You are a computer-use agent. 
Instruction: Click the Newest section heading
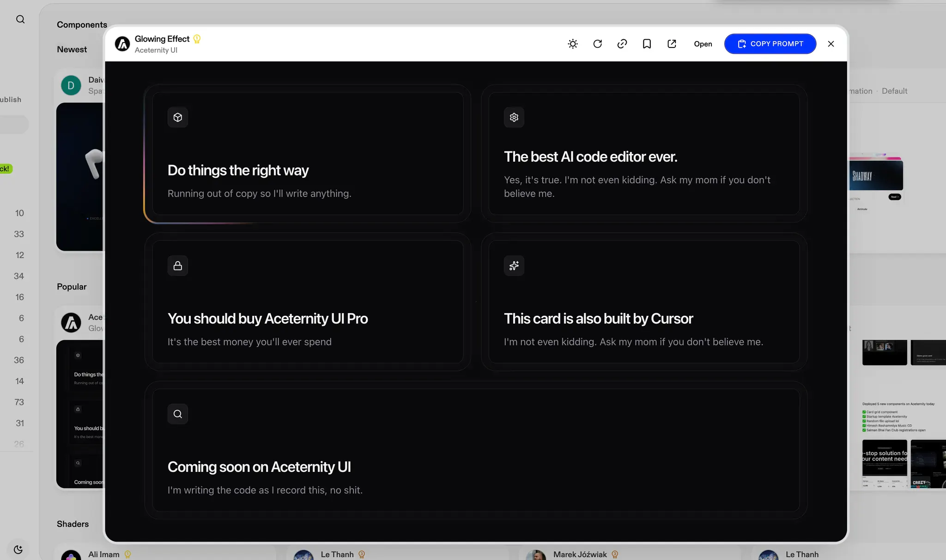[72, 49]
